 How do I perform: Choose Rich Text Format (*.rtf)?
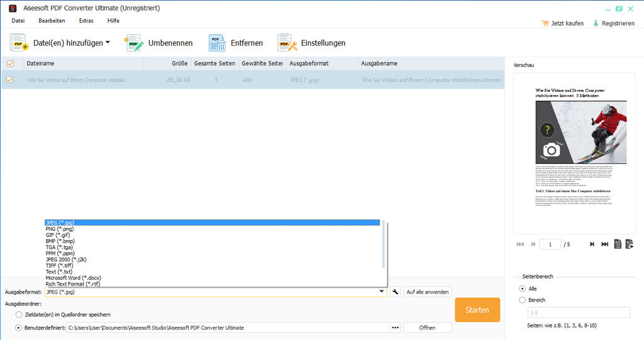(213, 283)
